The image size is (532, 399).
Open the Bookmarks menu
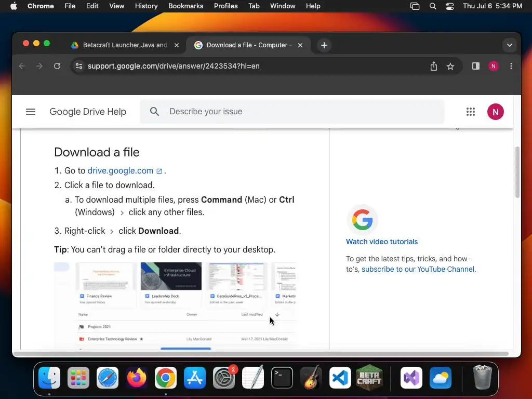click(x=185, y=6)
